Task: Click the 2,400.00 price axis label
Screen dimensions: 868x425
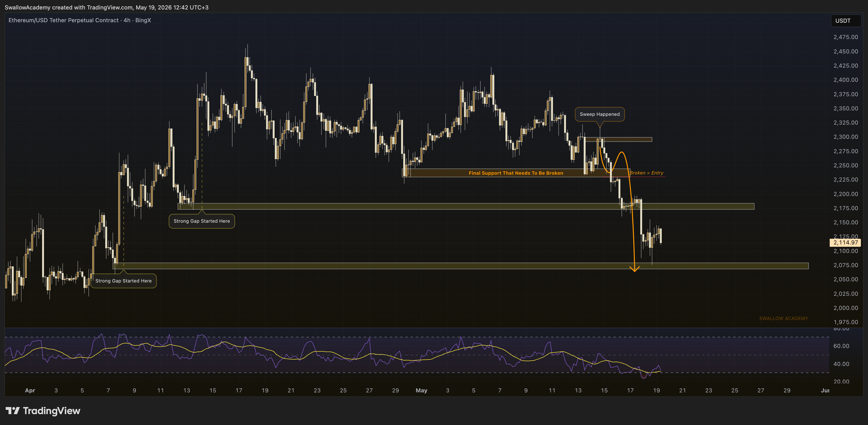Action: [846, 80]
